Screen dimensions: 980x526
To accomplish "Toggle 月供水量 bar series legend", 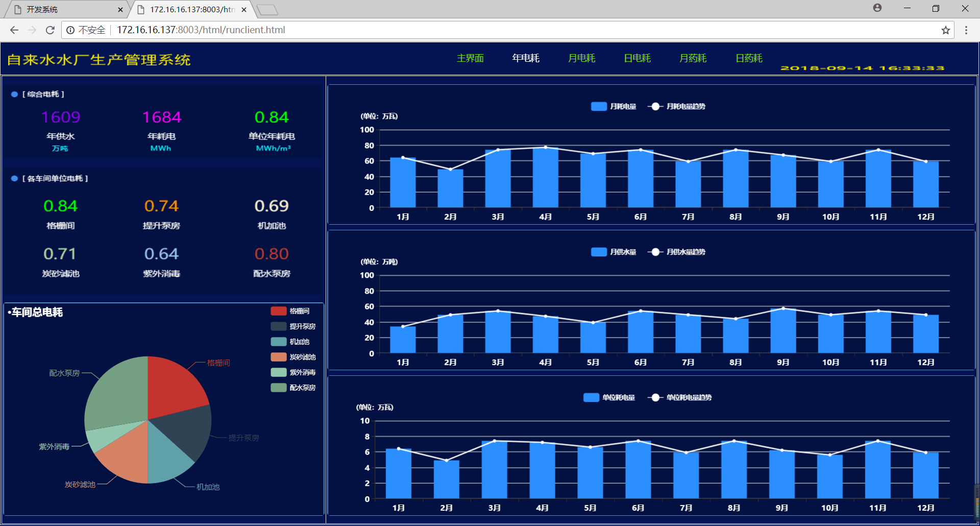I will (614, 252).
